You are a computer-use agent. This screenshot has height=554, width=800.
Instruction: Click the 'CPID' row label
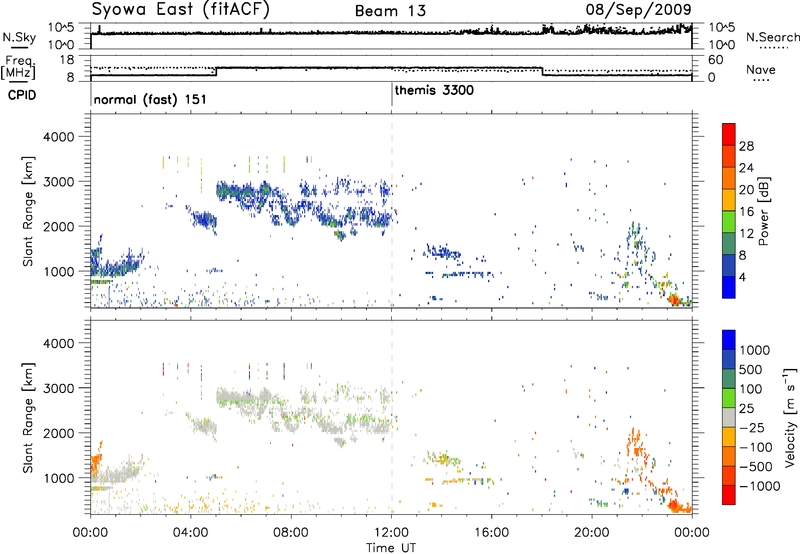coord(22,95)
